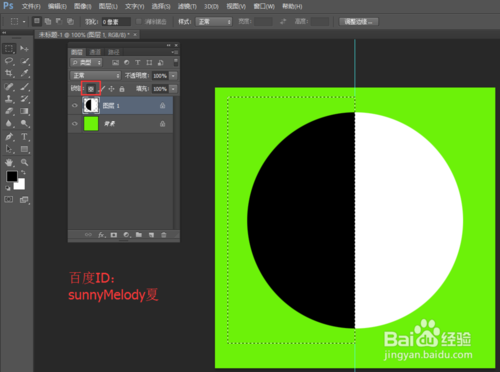Open the File (文件) menu
The height and width of the screenshot is (372, 500).
[31, 6]
